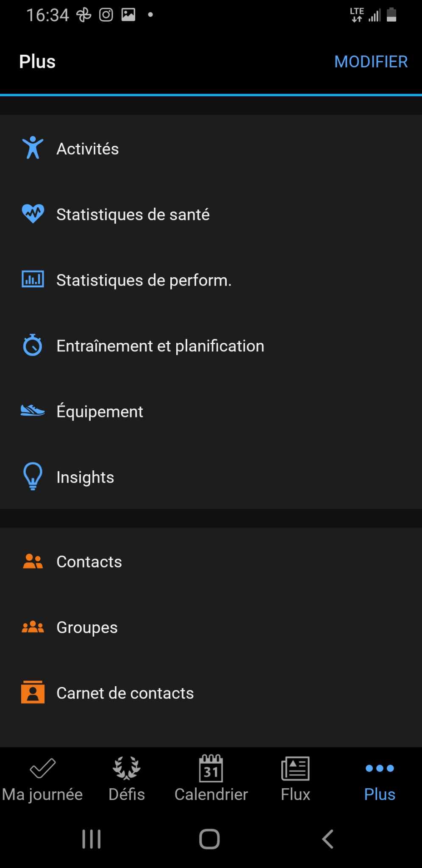Open the Carnet de contacts entry
Viewport: 422px width, 868px height.
click(125, 693)
